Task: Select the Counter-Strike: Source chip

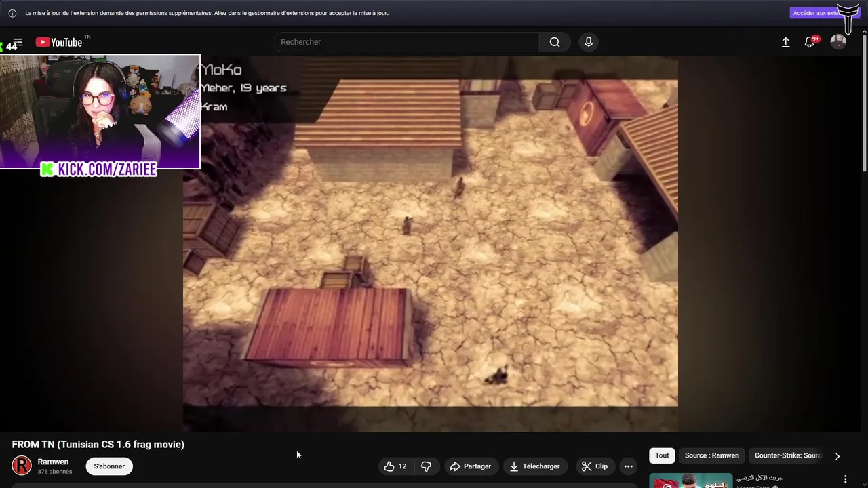Action: tap(788, 455)
